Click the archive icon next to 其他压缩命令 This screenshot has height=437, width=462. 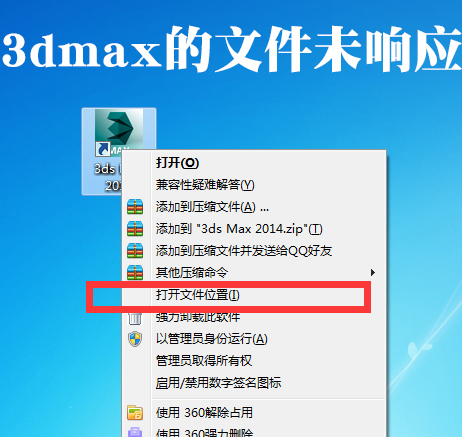135,273
